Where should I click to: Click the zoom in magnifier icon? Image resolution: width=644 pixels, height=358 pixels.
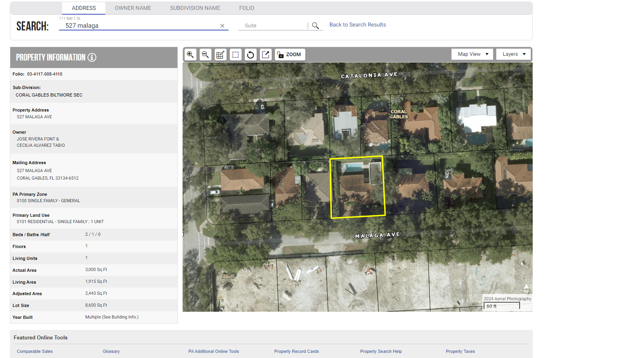point(191,55)
